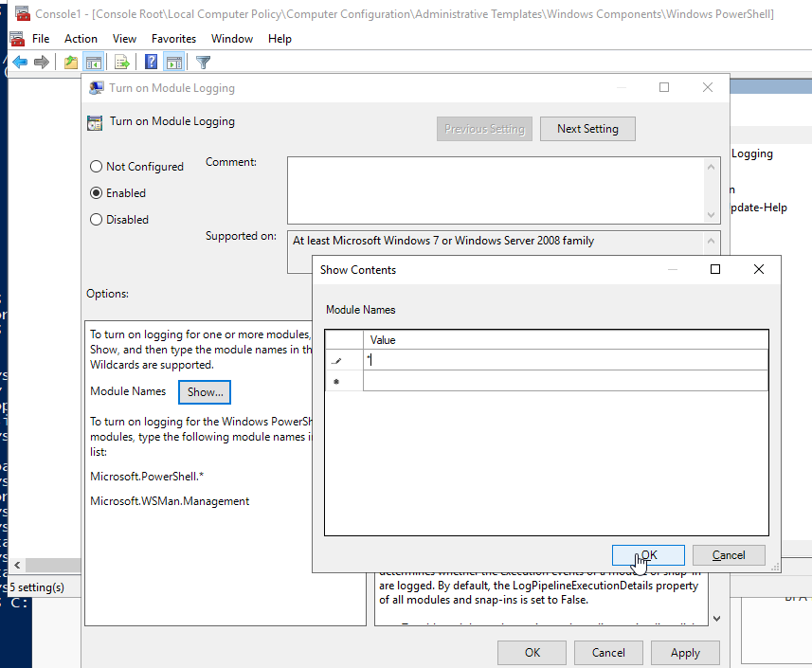Select the Enabled radio button
The width and height of the screenshot is (812, 668).
97,193
